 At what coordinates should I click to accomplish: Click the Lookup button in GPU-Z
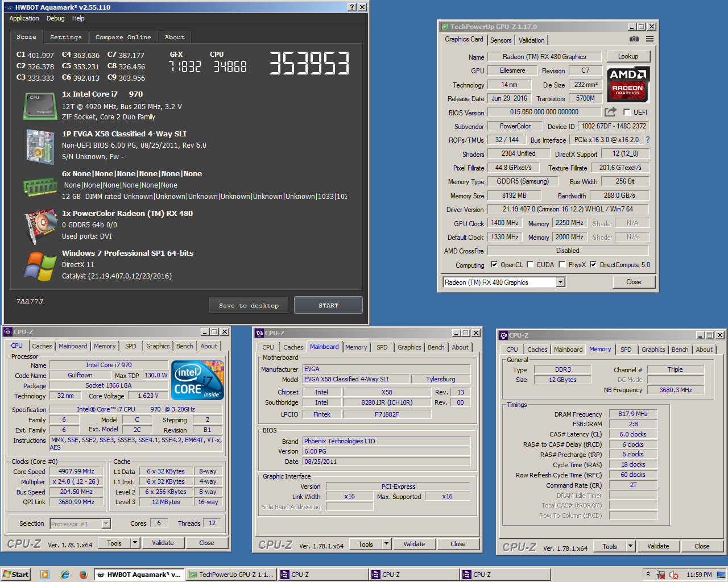tap(628, 56)
